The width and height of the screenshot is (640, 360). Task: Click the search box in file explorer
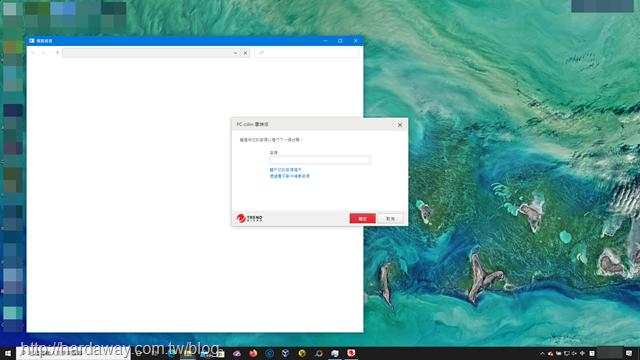click(307, 53)
